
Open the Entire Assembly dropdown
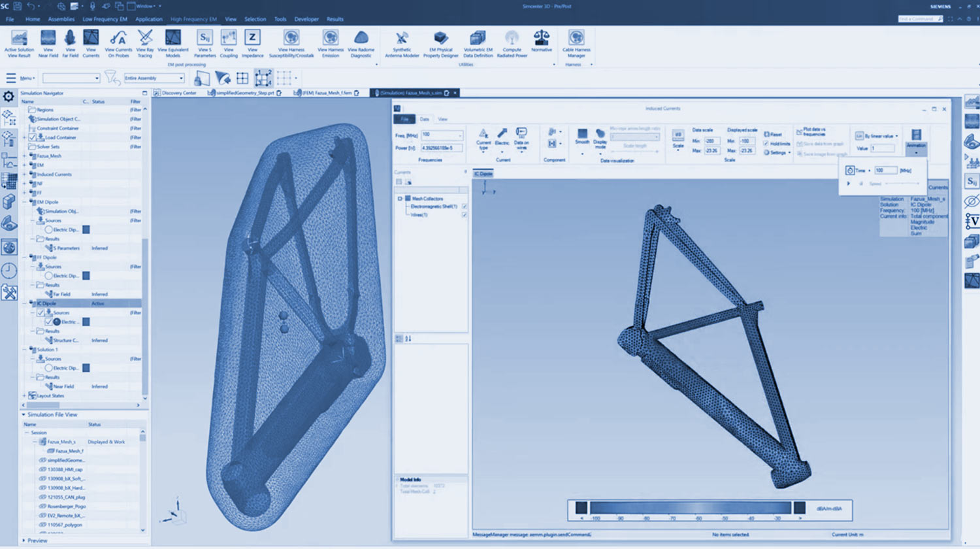[154, 78]
